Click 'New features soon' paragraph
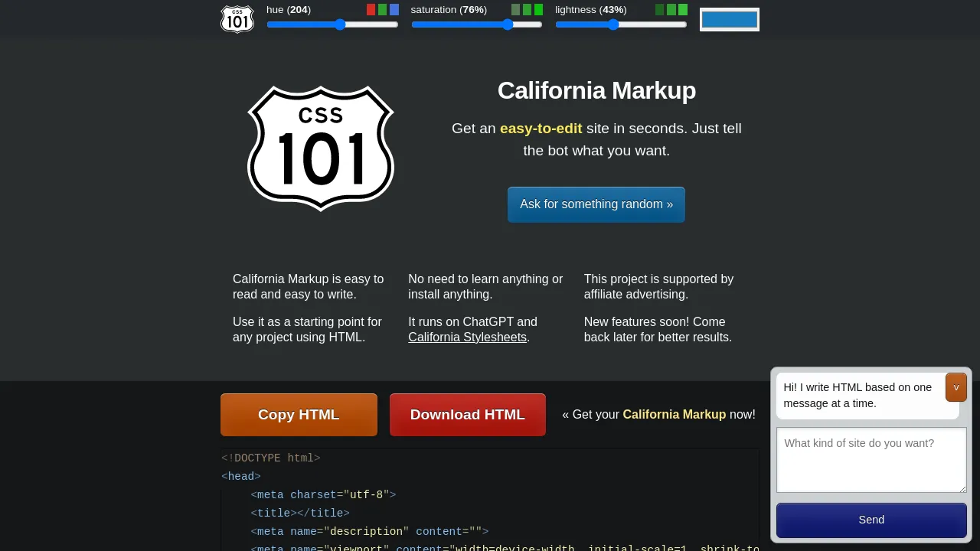Image resolution: width=980 pixels, height=551 pixels. click(x=658, y=330)
